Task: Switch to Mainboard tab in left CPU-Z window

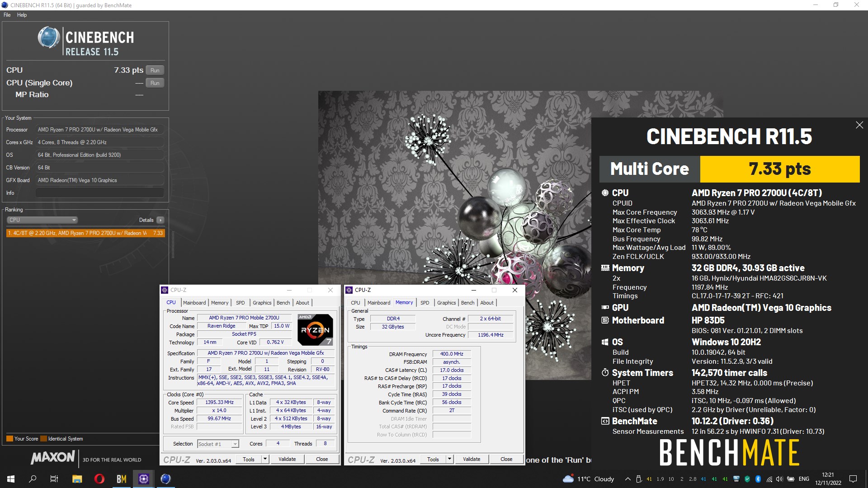Action: (x=194, y=303)
